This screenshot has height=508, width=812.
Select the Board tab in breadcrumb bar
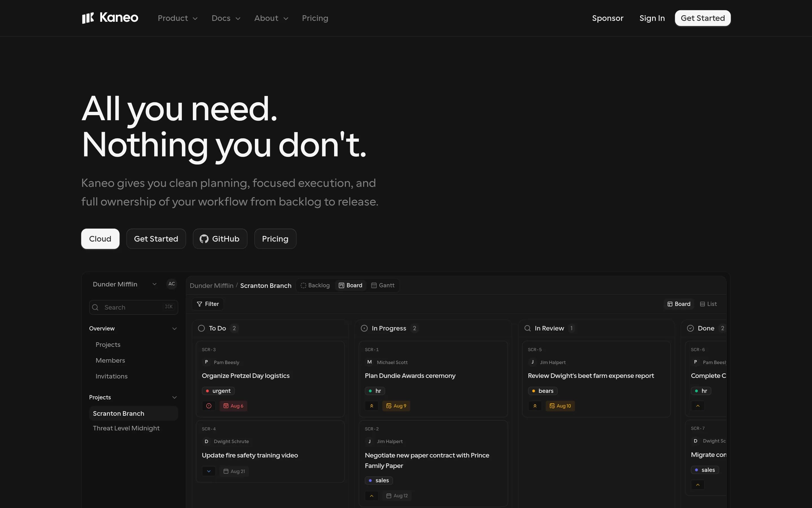pos(350,285)
